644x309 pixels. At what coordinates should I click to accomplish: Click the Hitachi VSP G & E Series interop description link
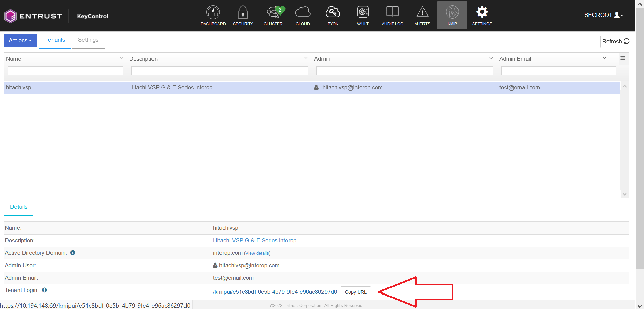(255, 240)
